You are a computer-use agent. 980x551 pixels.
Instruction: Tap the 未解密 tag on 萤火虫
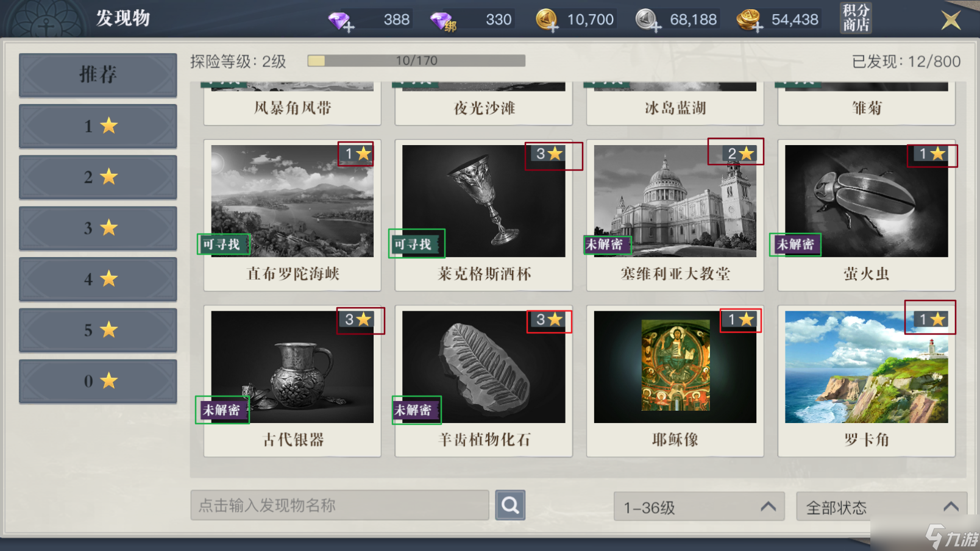coord(797,244)
